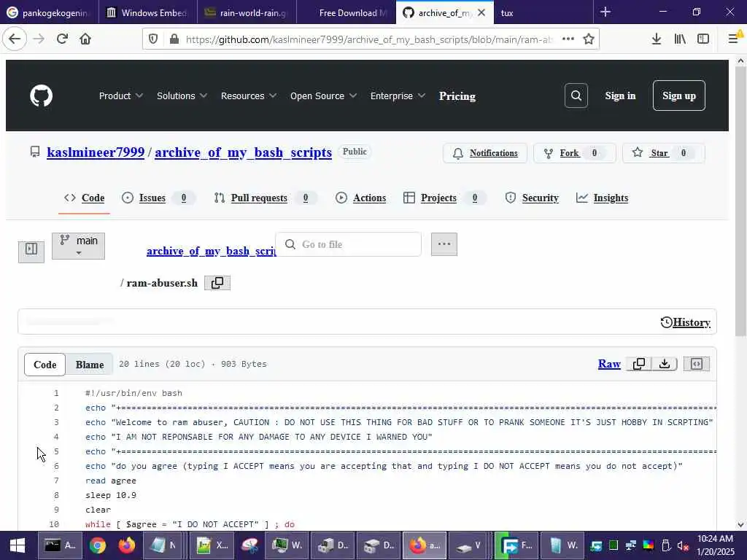This screenshot has height=560, width=747.
Task: Open the Pull requests tab
Action: (x=265, y=198)
